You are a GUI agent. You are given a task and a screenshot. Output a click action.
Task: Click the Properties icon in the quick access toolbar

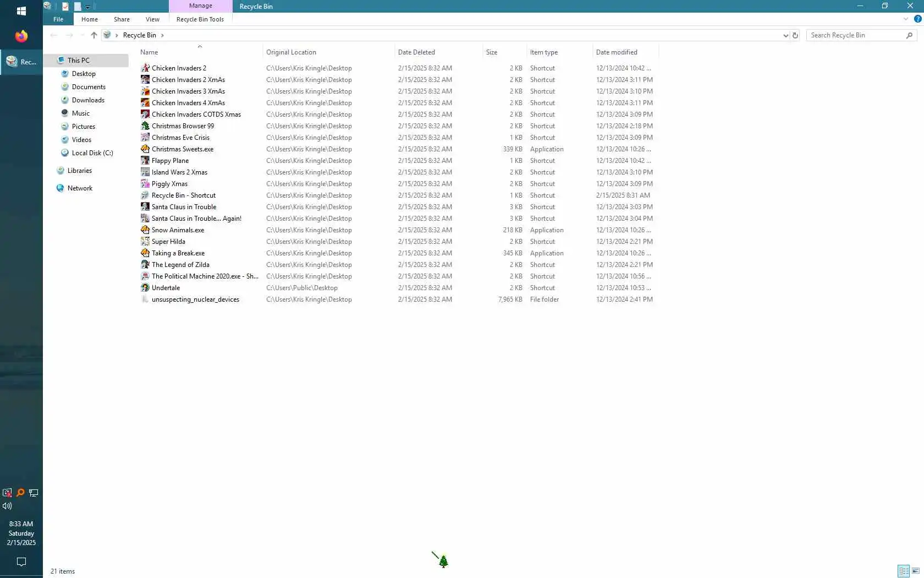click(65, 6)
